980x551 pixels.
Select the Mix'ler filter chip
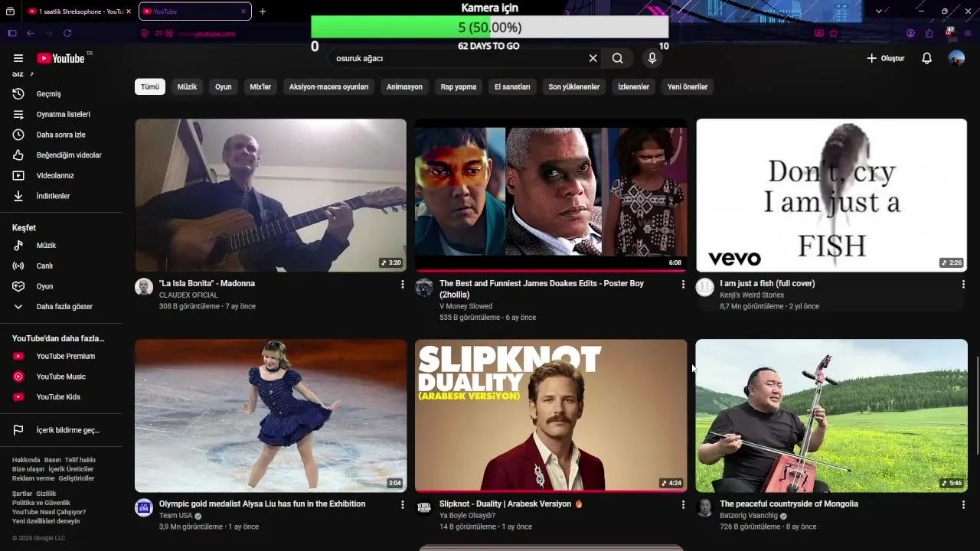point(260,86)
